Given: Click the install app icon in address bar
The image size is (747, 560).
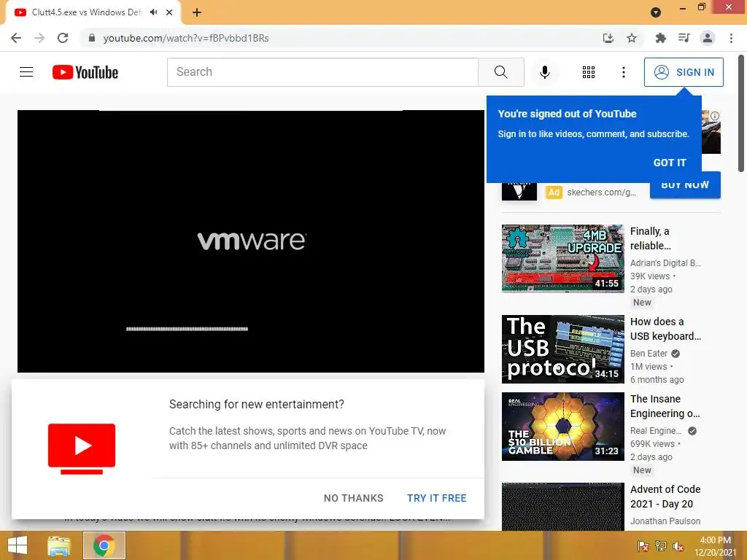Looking at the screenshot, I should click(x=608, y=38).
